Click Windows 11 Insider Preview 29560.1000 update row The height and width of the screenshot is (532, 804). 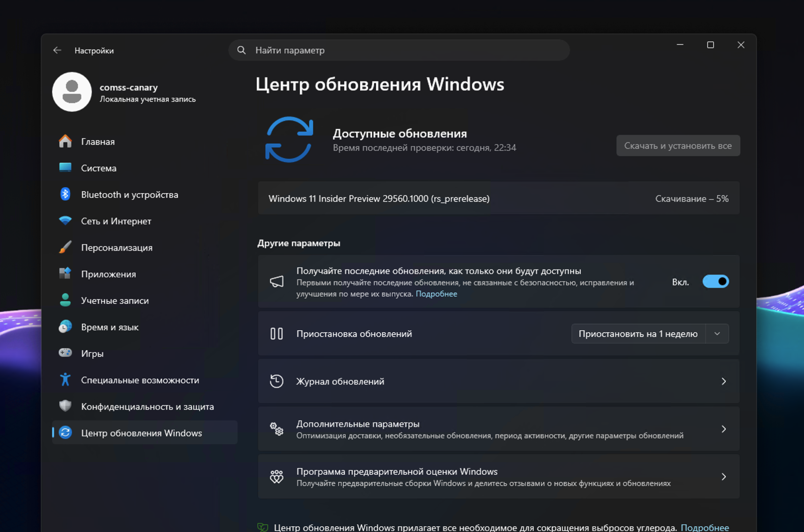tap(498, 198)
